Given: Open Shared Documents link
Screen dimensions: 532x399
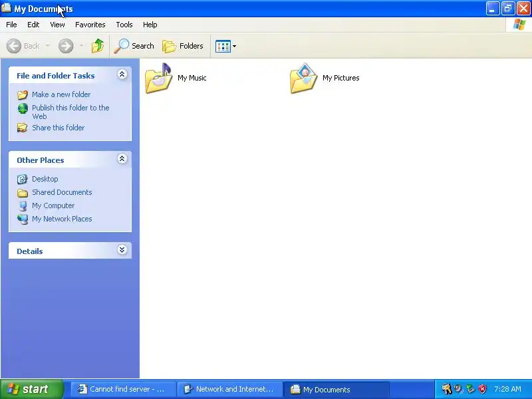Looking at the screenshot, I should click(x=62, y=192).
